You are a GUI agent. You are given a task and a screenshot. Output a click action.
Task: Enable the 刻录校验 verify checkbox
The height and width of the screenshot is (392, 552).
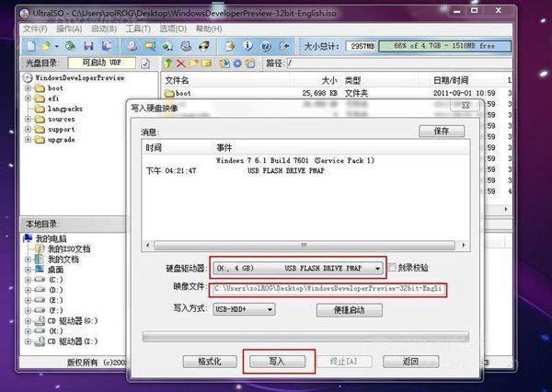coord(392,268)
